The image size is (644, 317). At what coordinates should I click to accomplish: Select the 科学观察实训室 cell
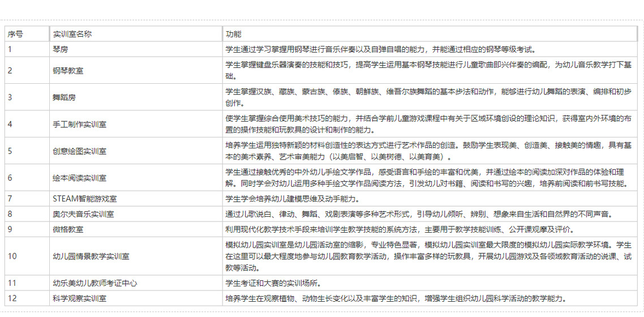click(80, 298)
